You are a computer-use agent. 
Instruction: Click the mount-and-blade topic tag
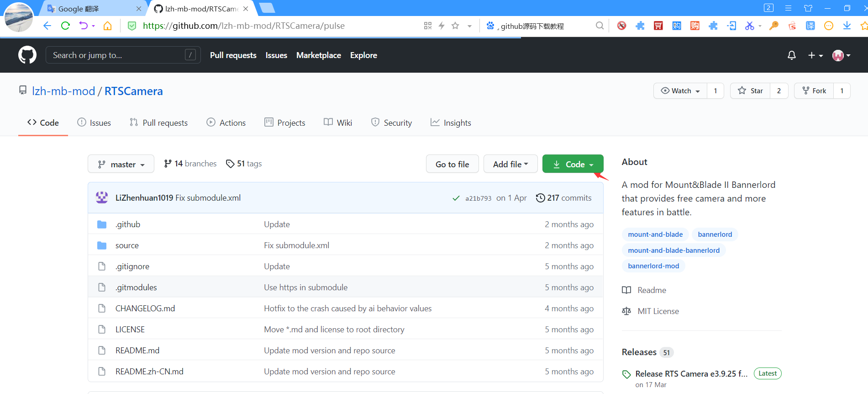click(655, 234)
